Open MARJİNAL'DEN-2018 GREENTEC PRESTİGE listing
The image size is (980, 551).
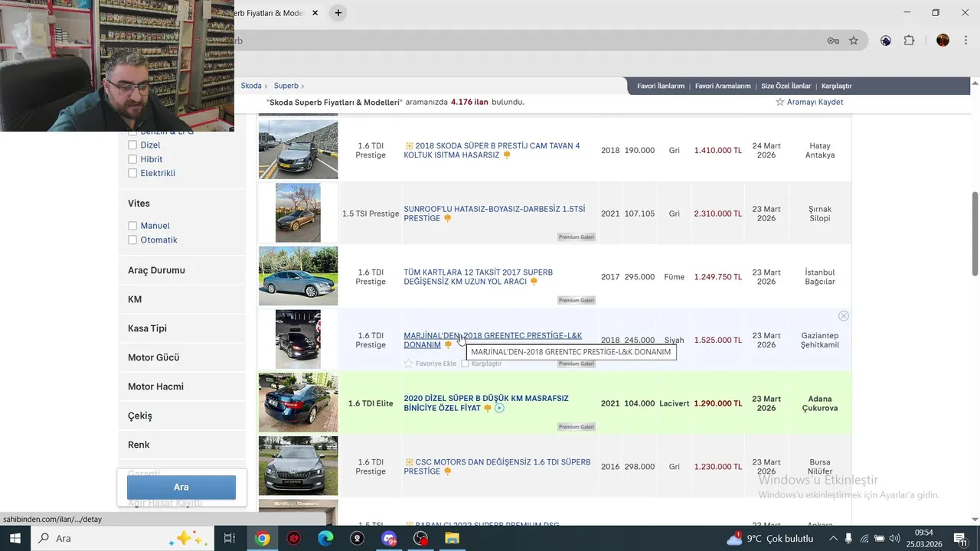pos(493,340)
